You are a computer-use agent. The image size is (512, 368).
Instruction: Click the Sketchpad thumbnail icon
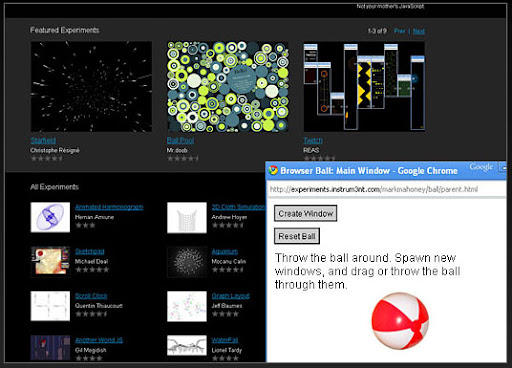(x=50, y=261)
